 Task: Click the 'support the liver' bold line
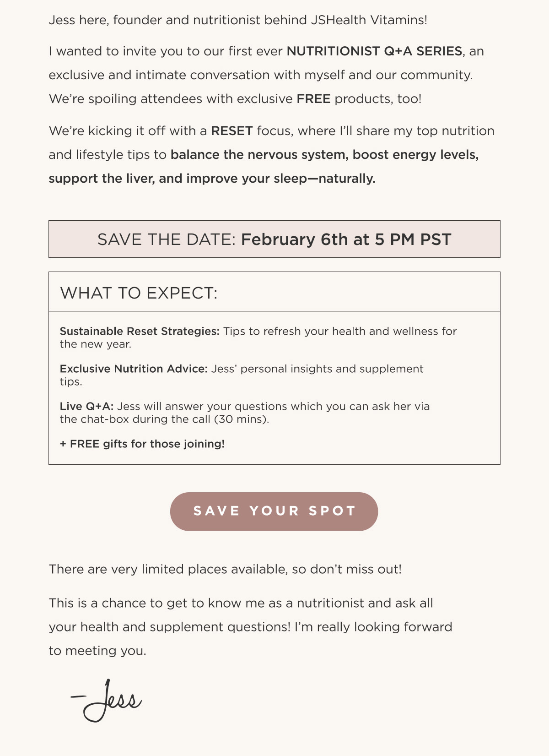tap(212, 179)
